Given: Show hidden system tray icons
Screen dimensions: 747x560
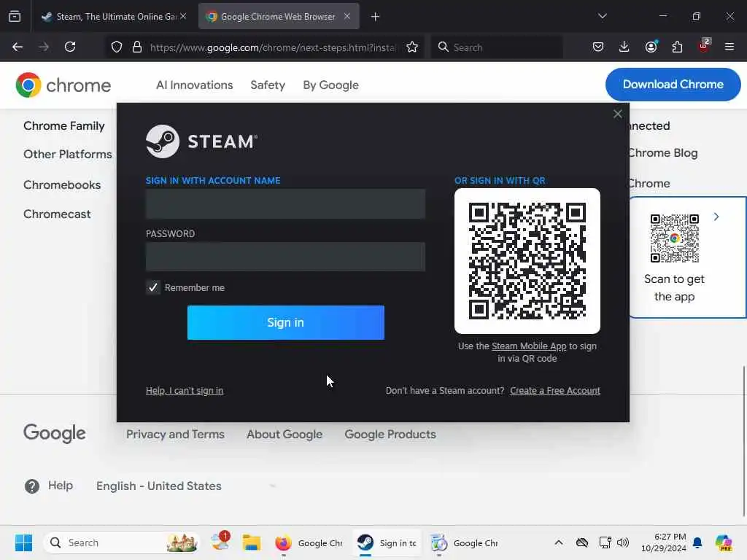Looking at the screenshot, I should tap(559, 542).
